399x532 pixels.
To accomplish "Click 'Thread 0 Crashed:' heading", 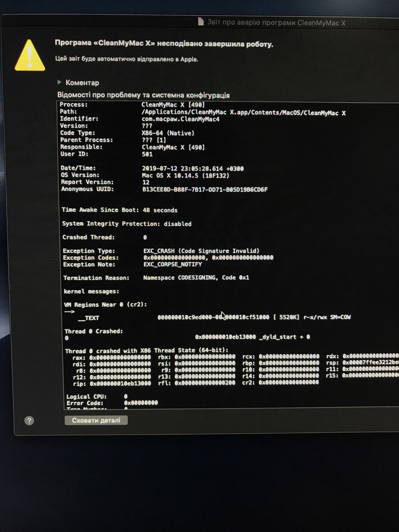I will [x=94, y=331].
